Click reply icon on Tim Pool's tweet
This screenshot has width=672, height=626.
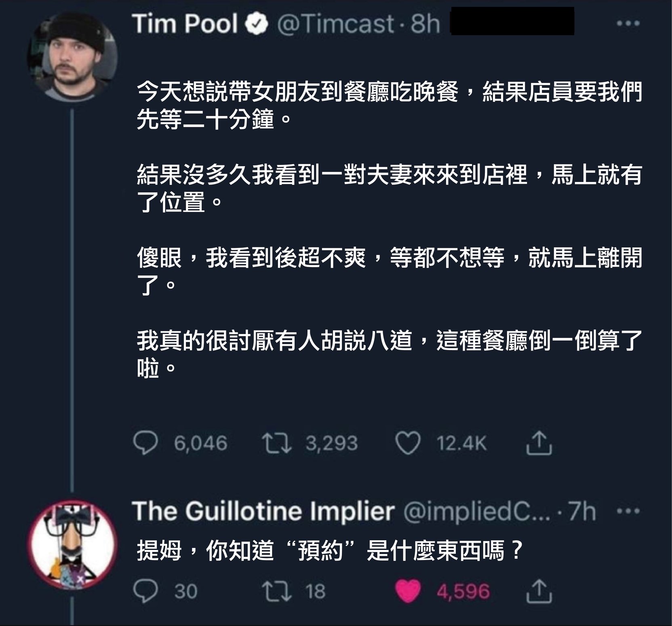tap(145, 443)
